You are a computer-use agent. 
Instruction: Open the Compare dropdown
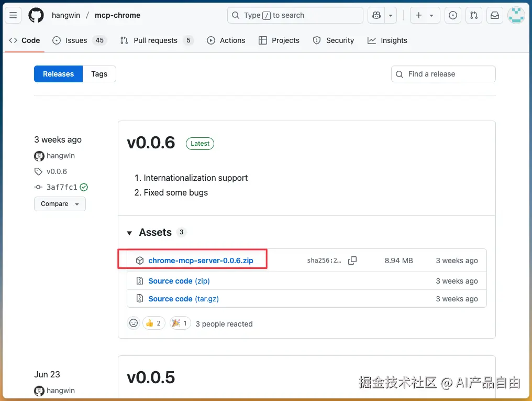[60, 204]
